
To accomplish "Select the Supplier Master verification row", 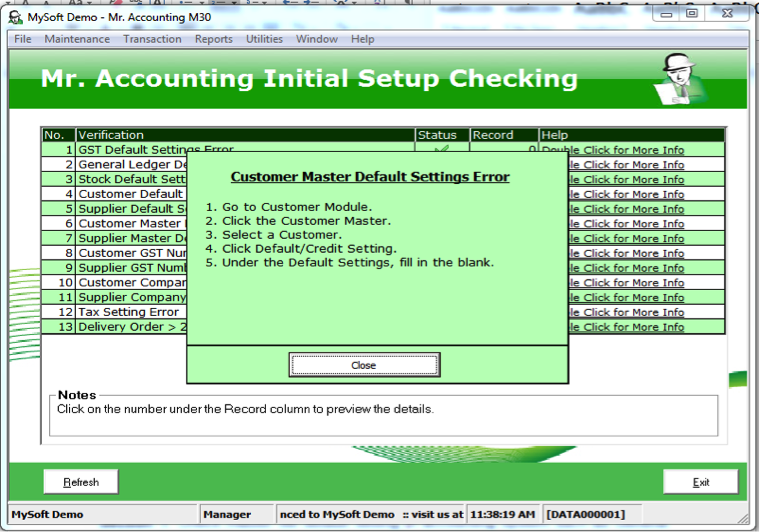I will [132, 238].
